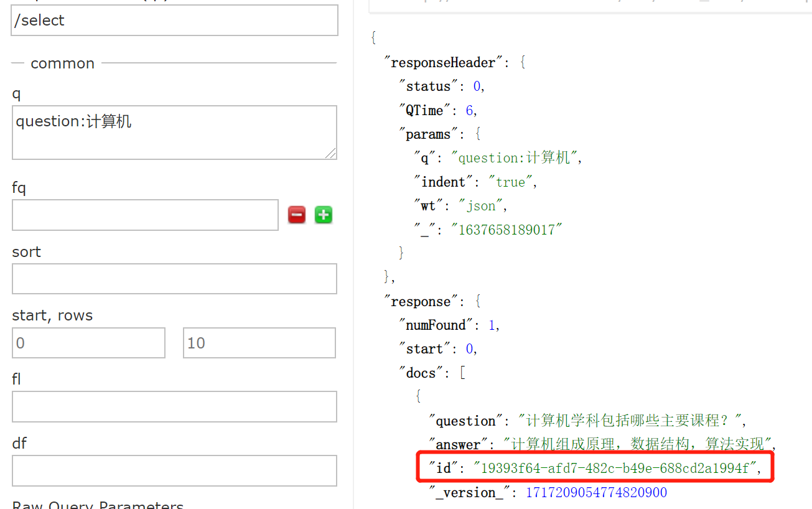Click the "start": 0 line in response
The width and height of the screenshot is (812, 509).
tap(439, 348)
